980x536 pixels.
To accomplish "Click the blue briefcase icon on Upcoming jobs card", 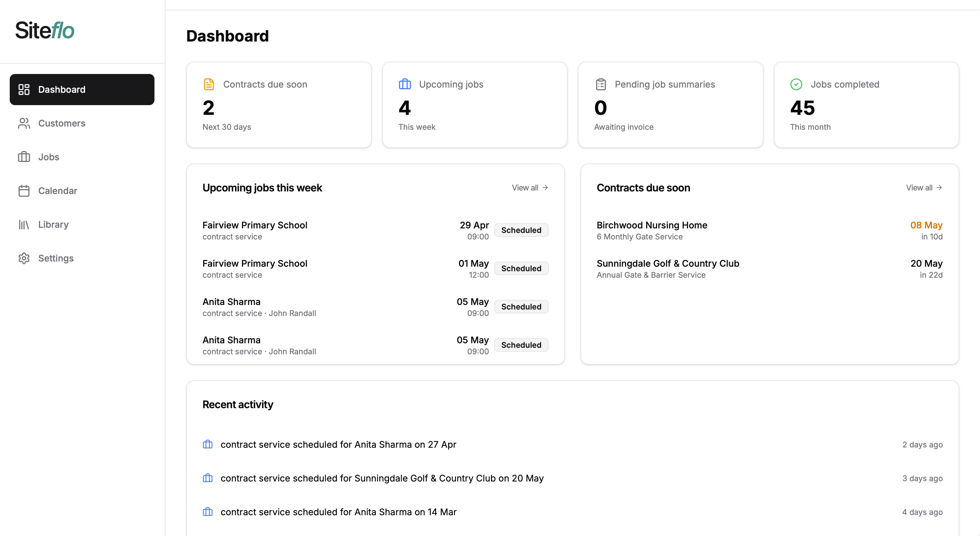I will coord(405,84).
